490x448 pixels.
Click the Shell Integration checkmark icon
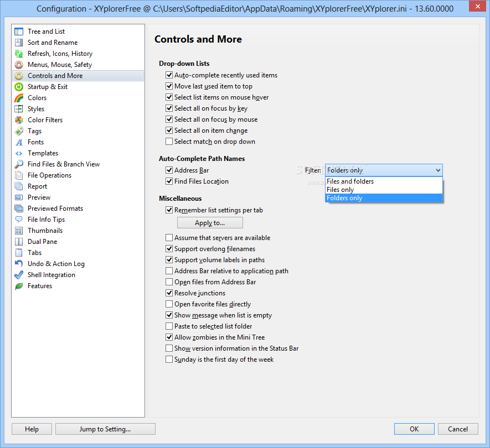coord(19,275)
